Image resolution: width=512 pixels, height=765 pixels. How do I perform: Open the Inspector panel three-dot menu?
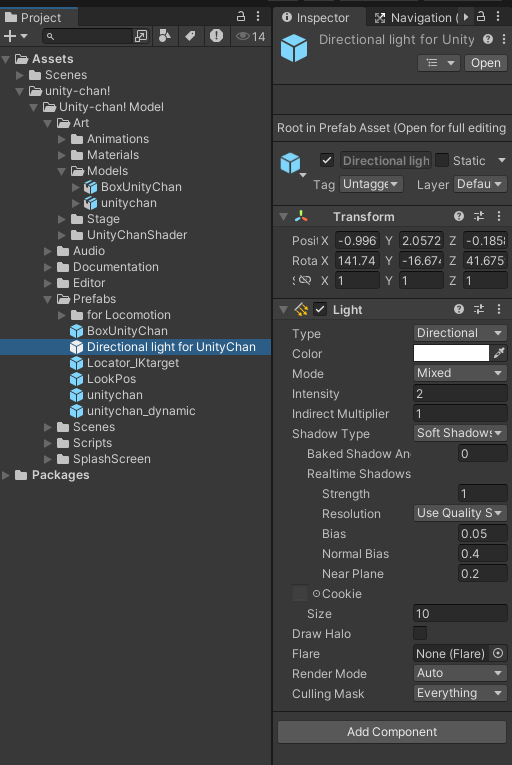coord(498,17)
